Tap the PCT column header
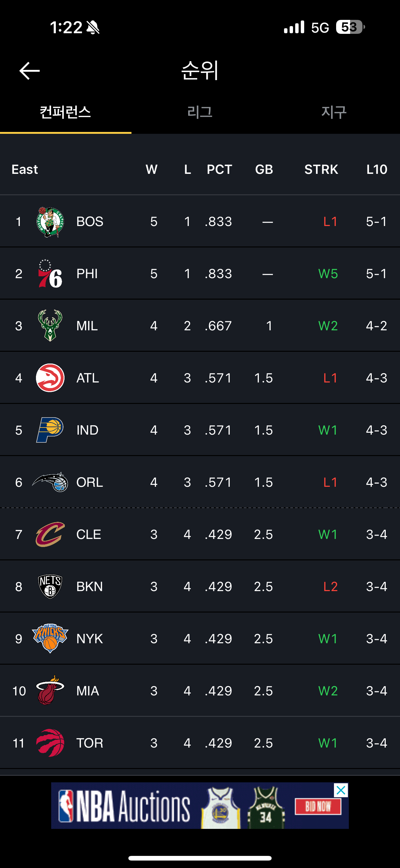This screenshot has width=400, height=868. 219,169
